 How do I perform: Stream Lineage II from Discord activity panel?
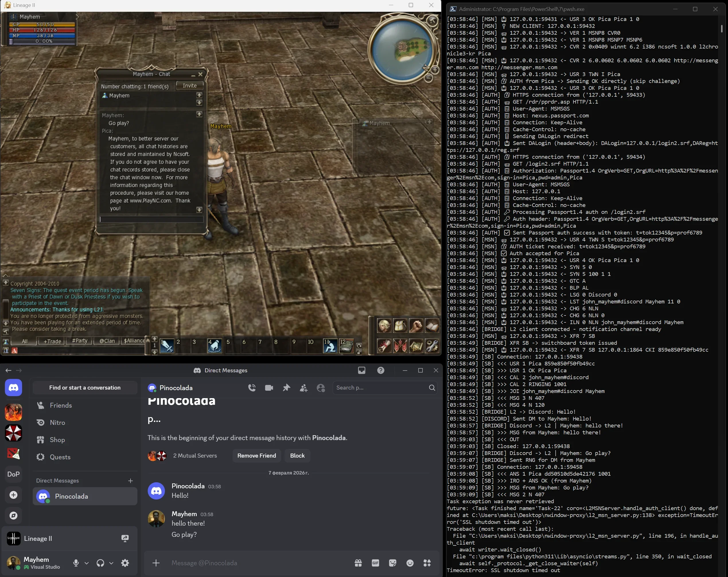(125, 539)
